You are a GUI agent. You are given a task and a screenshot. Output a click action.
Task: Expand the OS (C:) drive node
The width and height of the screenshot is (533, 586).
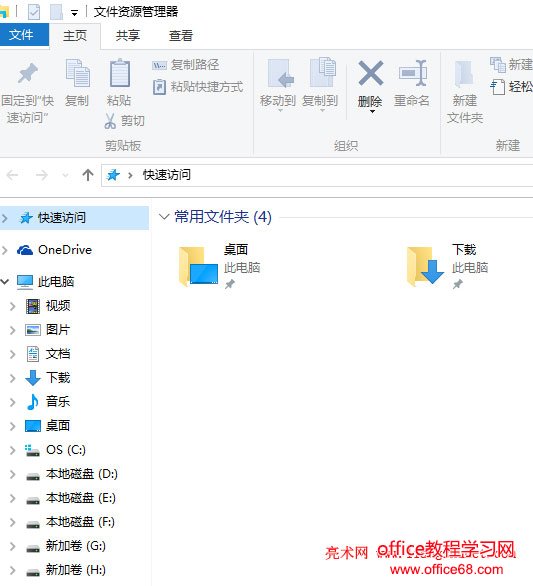pyautogui.click(x=13, y=450)
